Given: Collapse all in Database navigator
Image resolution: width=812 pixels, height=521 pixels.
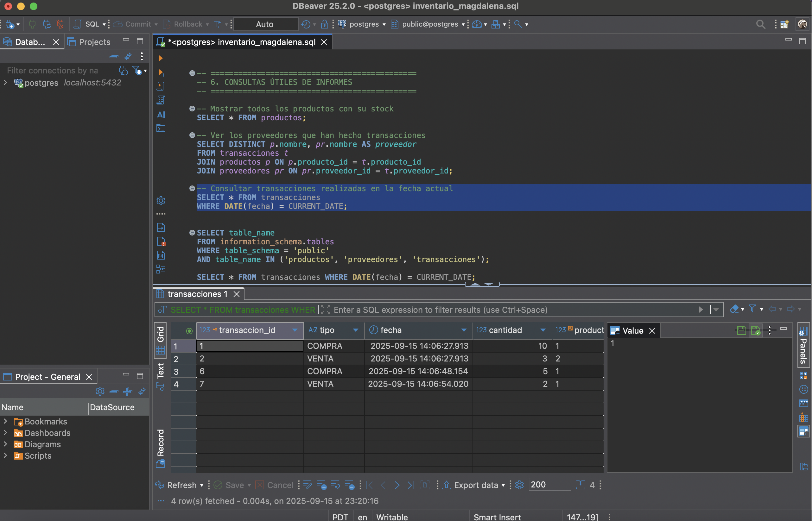Looking at the screenshot, I should tap(114, 56).
